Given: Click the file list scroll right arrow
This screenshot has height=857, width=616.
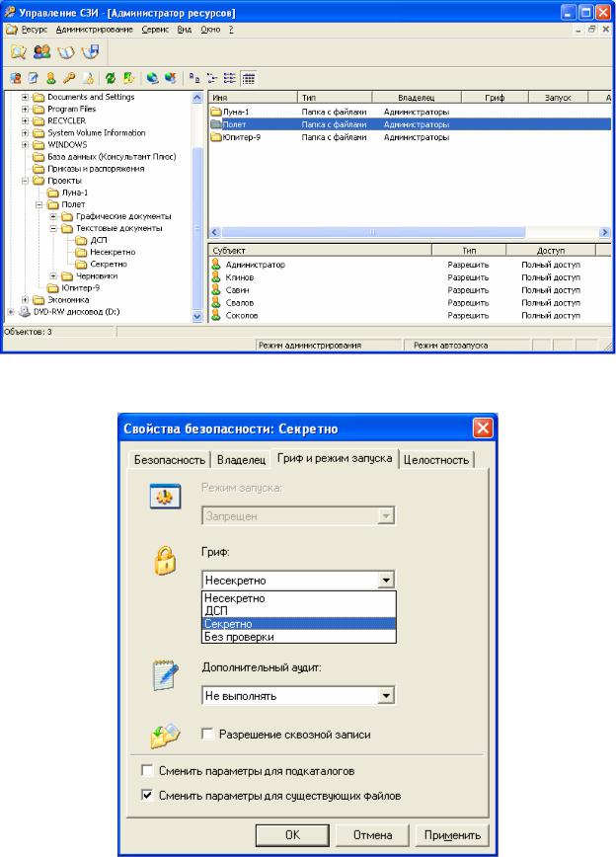Looking at the screenshot, I should pos(604,232).
